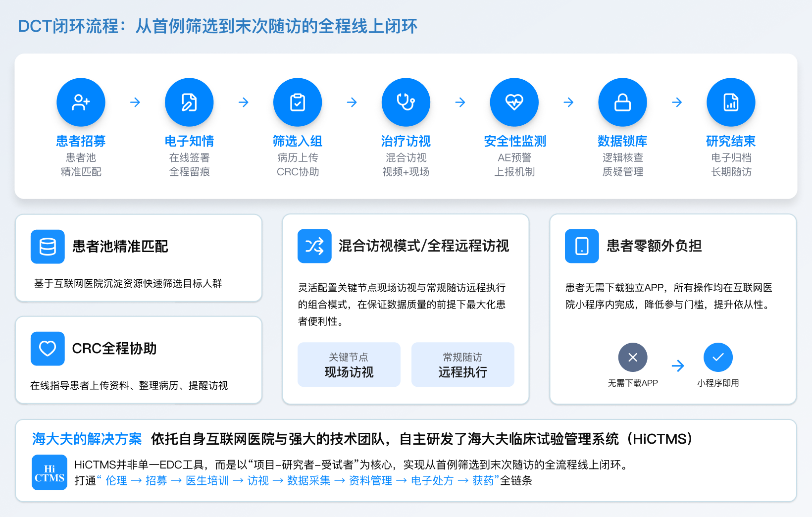The width and height of the screenshot is (812, 517).
Task: Open the 研究结束 report document icon
Action: 731,102
